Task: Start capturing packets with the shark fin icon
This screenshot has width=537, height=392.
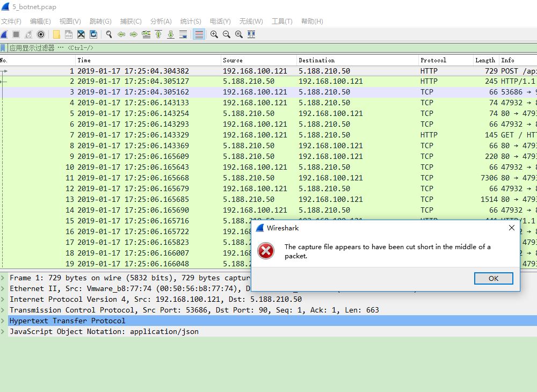Action: [4, 34]
